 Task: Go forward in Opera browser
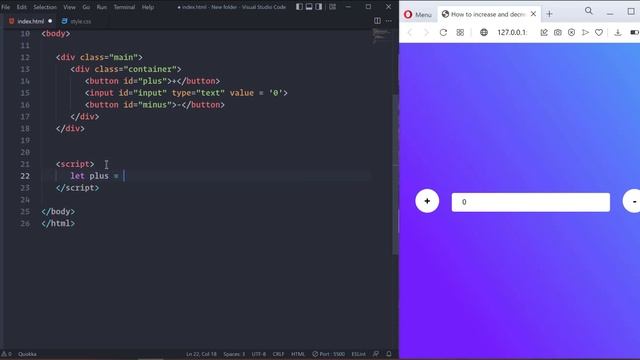point(426,33)
